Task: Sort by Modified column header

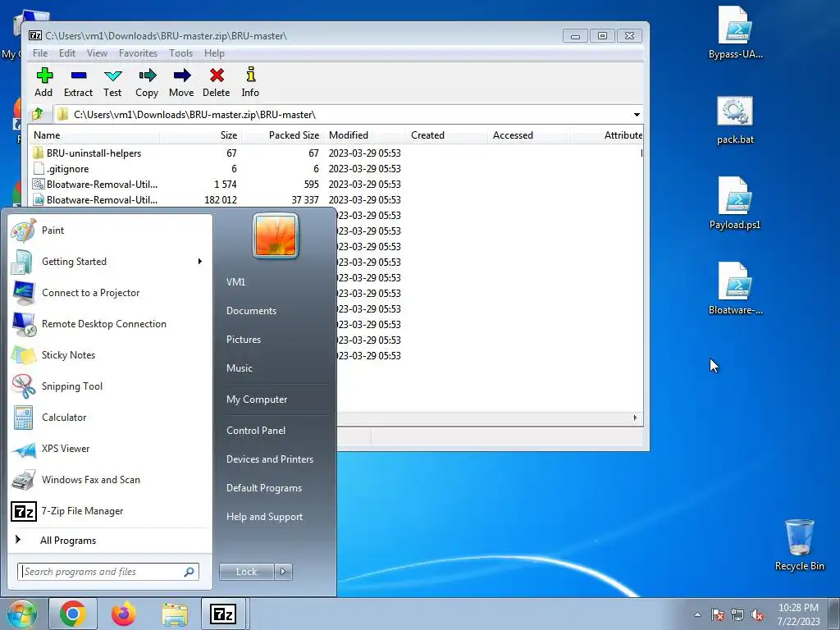Action: pos(365,135)
